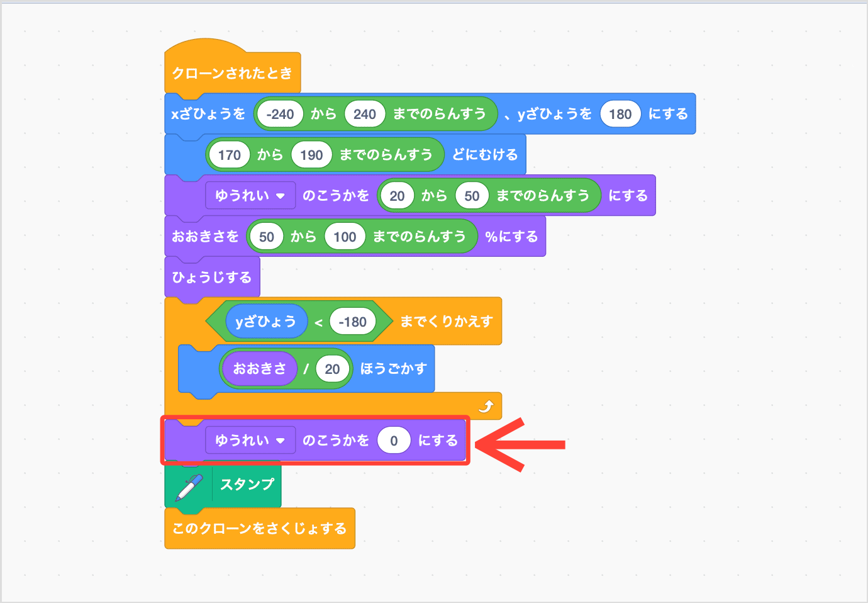This screenshot has width=868, height=603.
Task: Select the ひょうじする block
Action: tap(212, 277)
